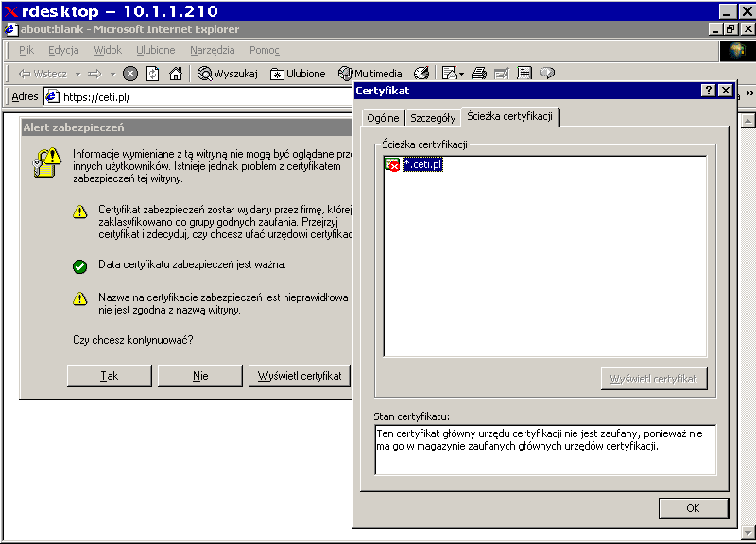Open the Edycja menu

click(x=63, y=50)
